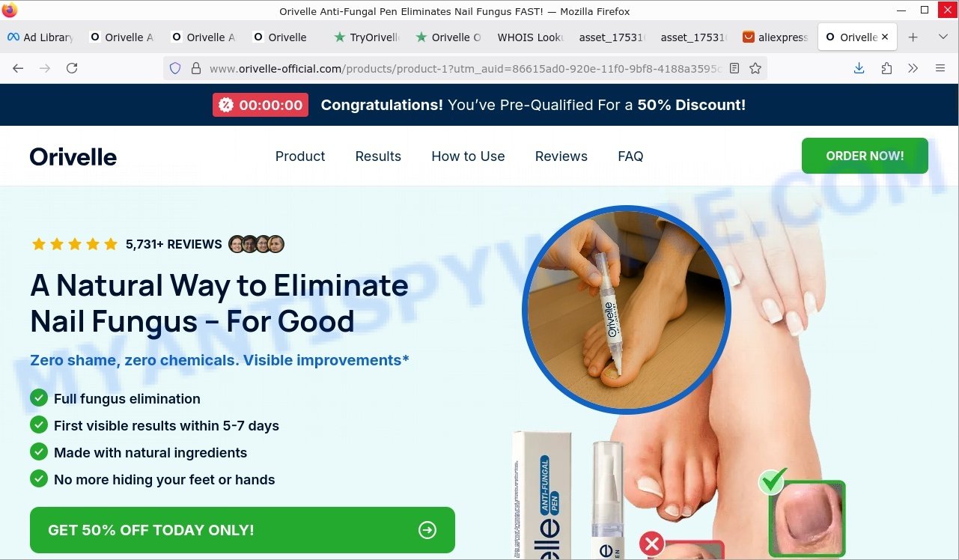The width and height of the screenshot is (959, 560).
Task: Show tracking protection shield info
Action: (x=175, y=68)
